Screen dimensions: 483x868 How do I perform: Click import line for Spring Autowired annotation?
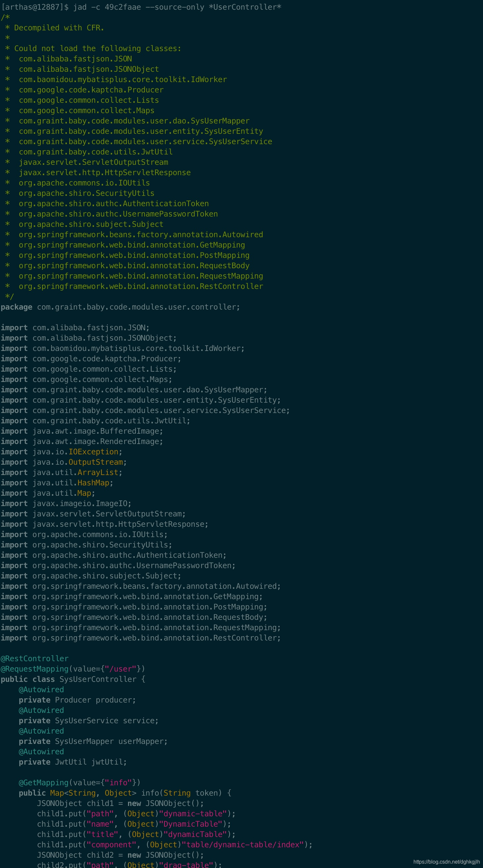point(141,587)
